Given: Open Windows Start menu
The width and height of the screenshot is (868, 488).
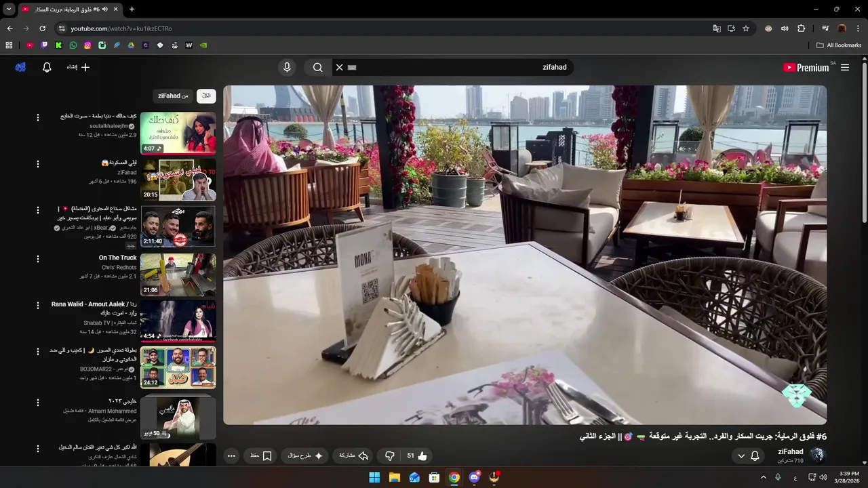Looking at the screenshot, I should 374,477.
